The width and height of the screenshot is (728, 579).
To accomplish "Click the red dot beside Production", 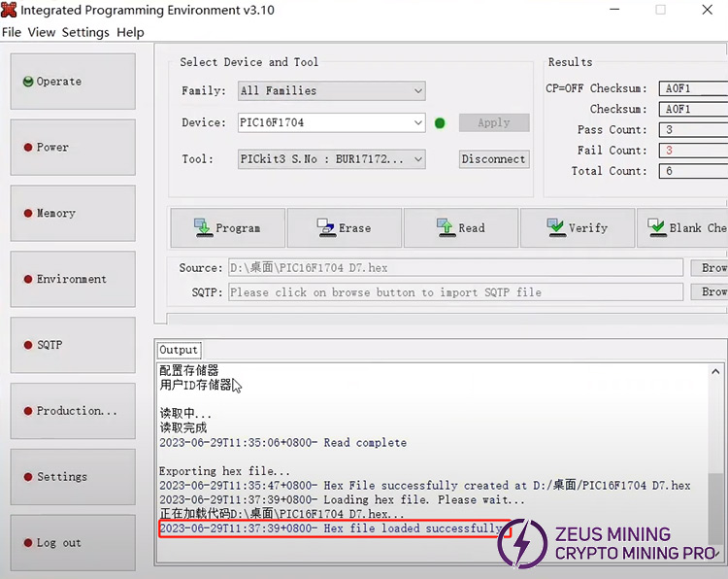I will 28,411.
